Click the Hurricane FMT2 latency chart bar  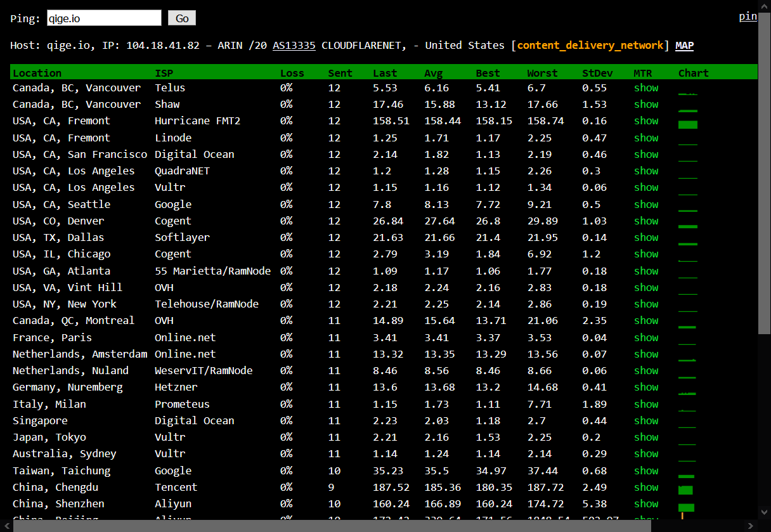click(x=688, y=125)
